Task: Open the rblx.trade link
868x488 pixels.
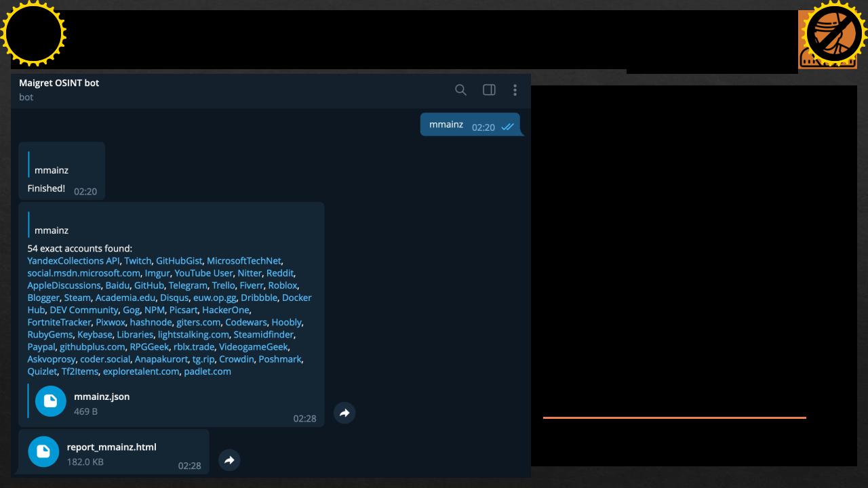Action: tap(194, 346)
